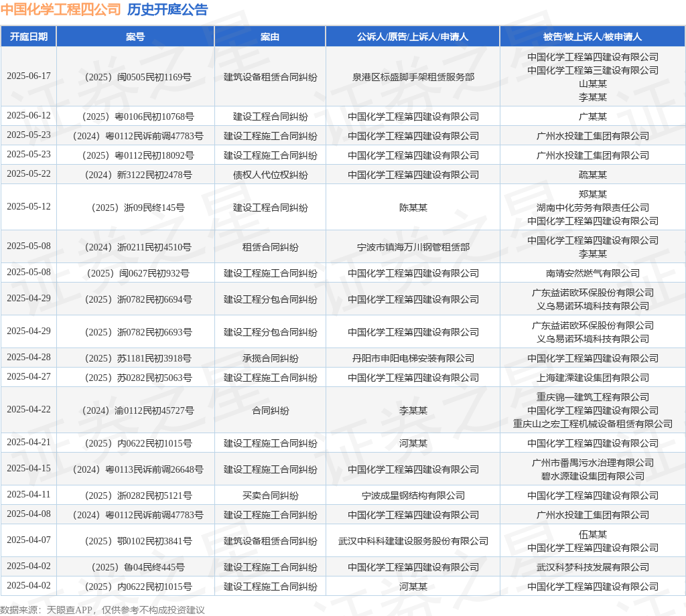Select the date 2025-04-22

coord(29,410)
